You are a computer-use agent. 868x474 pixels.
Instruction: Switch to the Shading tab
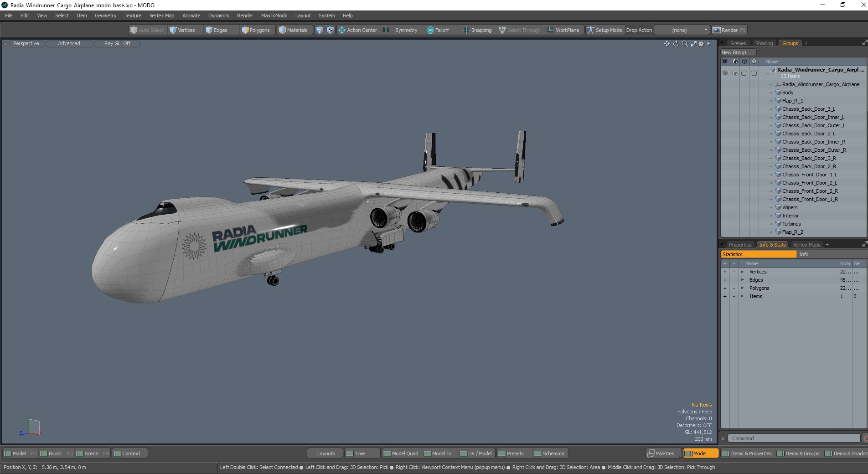pos(764,43)
